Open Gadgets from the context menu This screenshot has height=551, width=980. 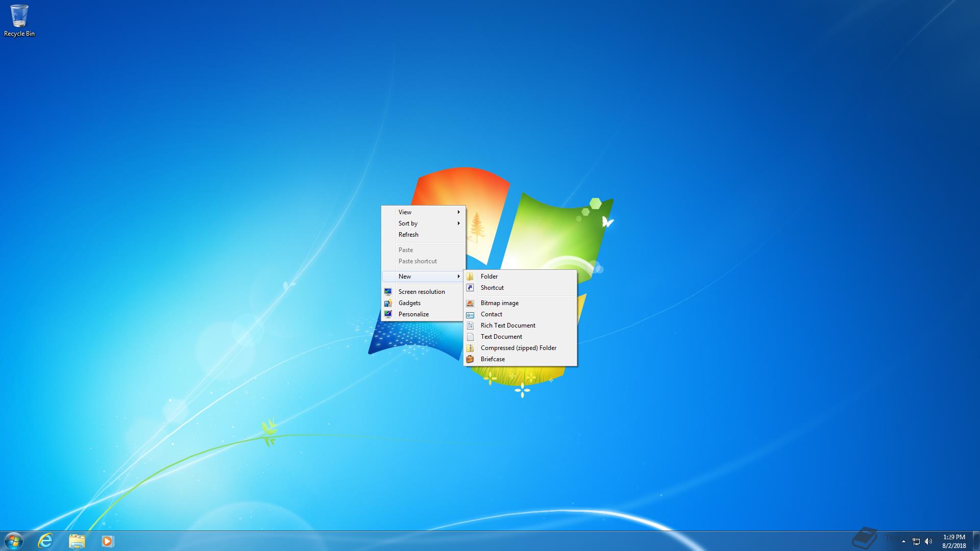(423, 303)
